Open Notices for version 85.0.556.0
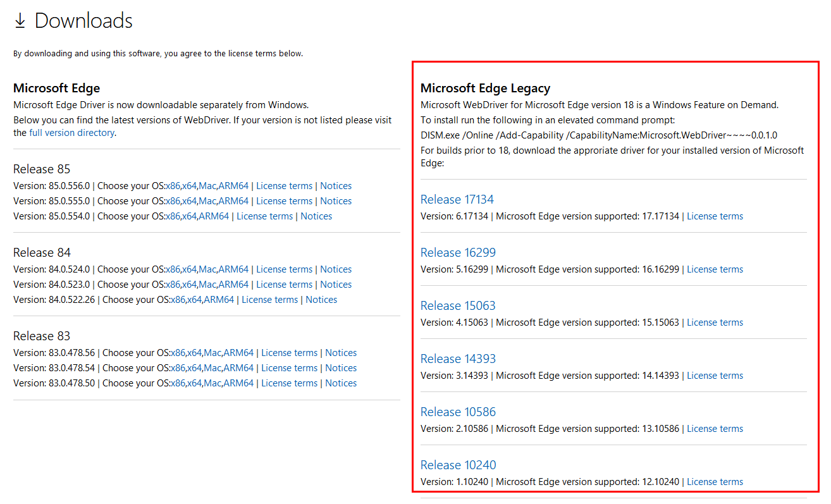Image resolution: width=831 pixels, height=504 pixels. click(x=336, y=186)
